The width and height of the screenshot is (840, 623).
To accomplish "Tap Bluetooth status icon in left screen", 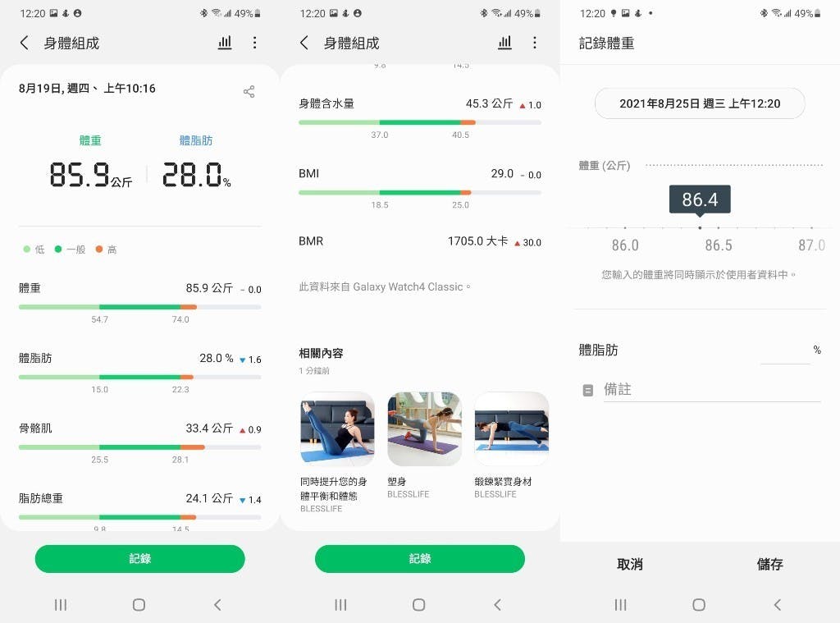I will click(203, 13).
